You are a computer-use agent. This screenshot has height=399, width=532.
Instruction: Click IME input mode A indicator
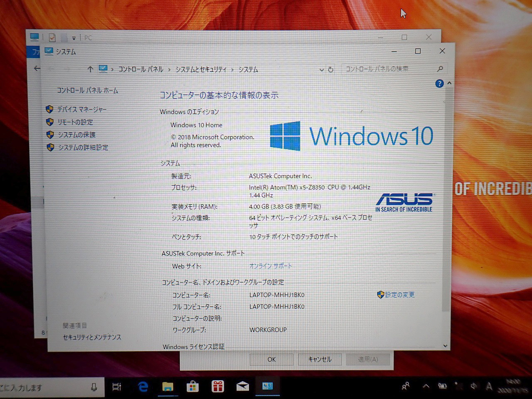click(489, 387)
